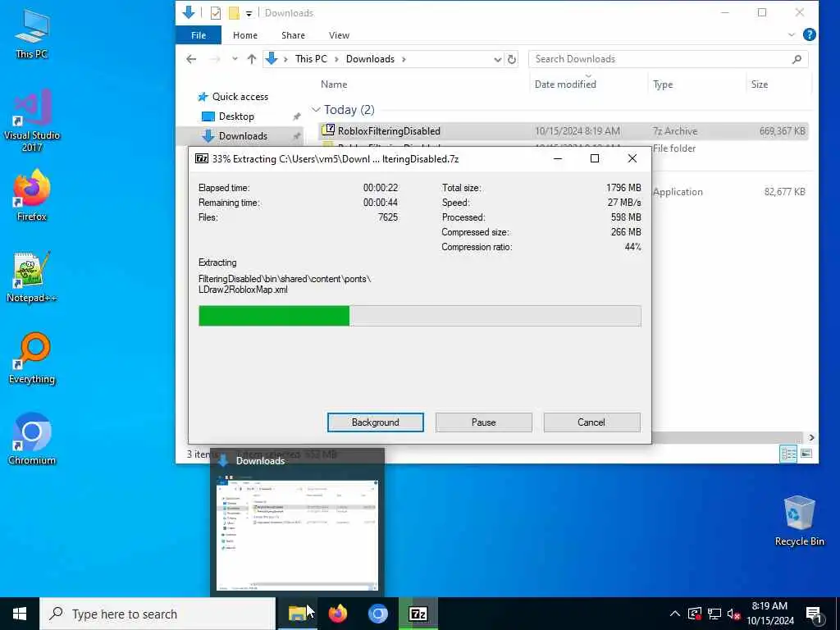
Task: Select Desktop in navigation pane
Action: point(236,116)
